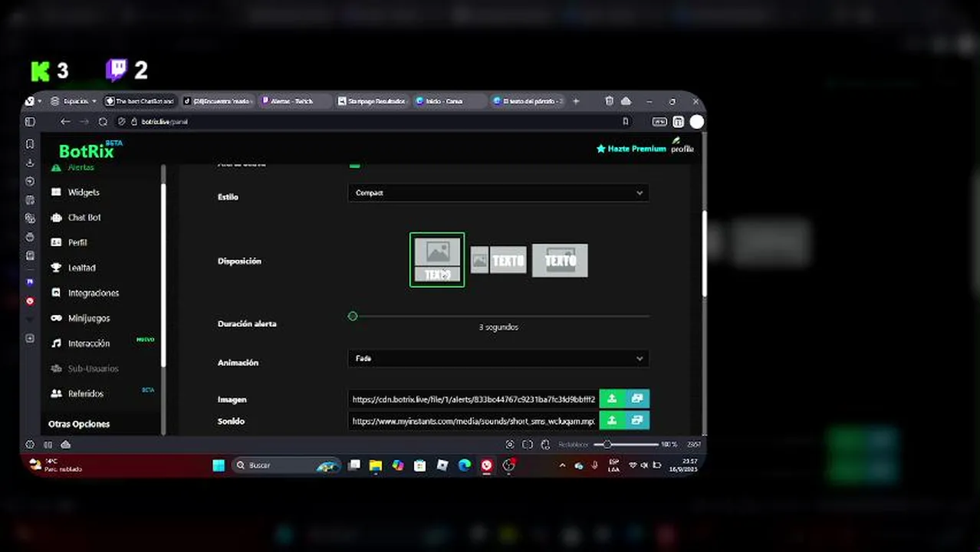Open Microsoft Edge from the taskbar

click(465, 465)
